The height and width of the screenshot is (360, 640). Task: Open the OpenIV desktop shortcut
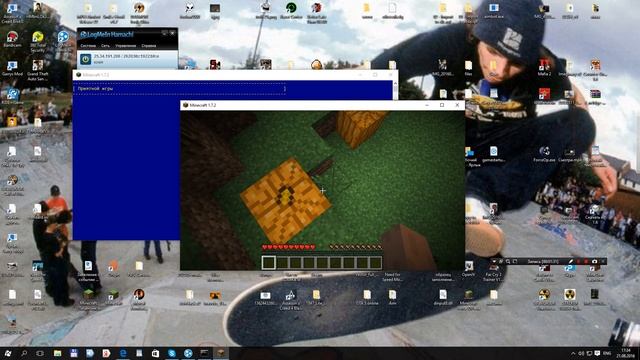tap(469, 270)
